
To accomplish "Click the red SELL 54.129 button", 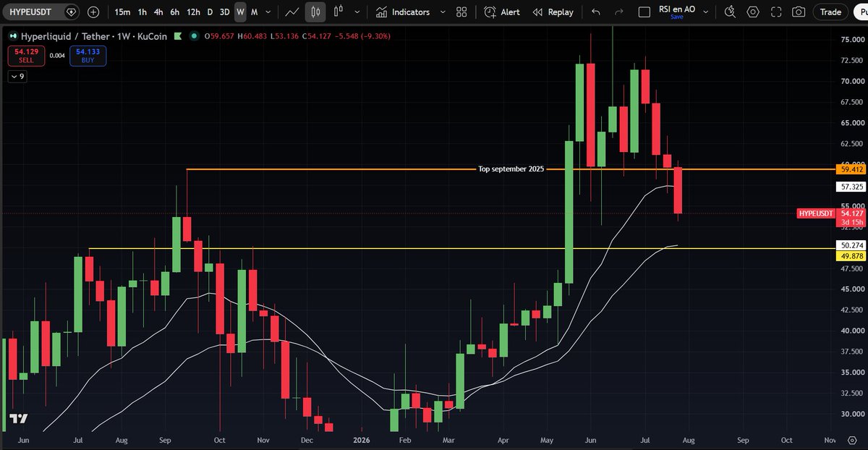I will 26,56.
